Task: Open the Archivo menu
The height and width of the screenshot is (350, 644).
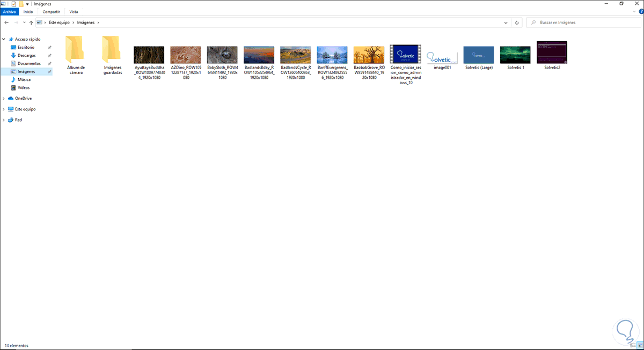Action: click(x=10, y=11)
